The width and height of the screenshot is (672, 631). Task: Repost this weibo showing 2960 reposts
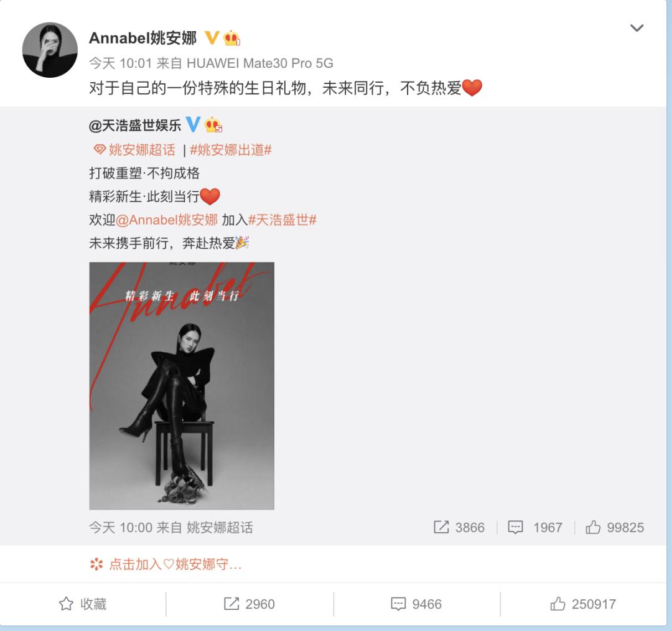click(x=250, y=604)
